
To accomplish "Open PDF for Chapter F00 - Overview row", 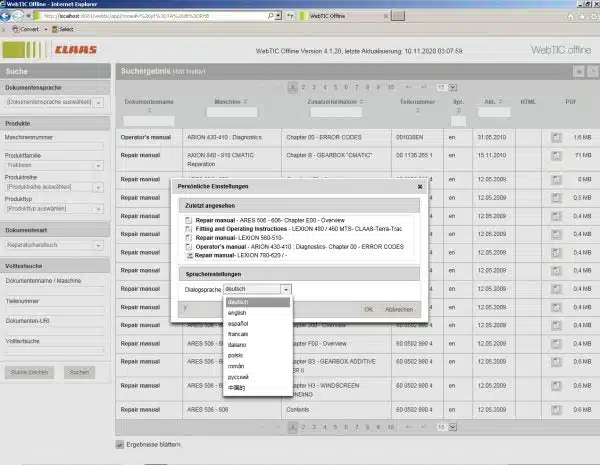I will pyautogui.click(x=556, y=344).
